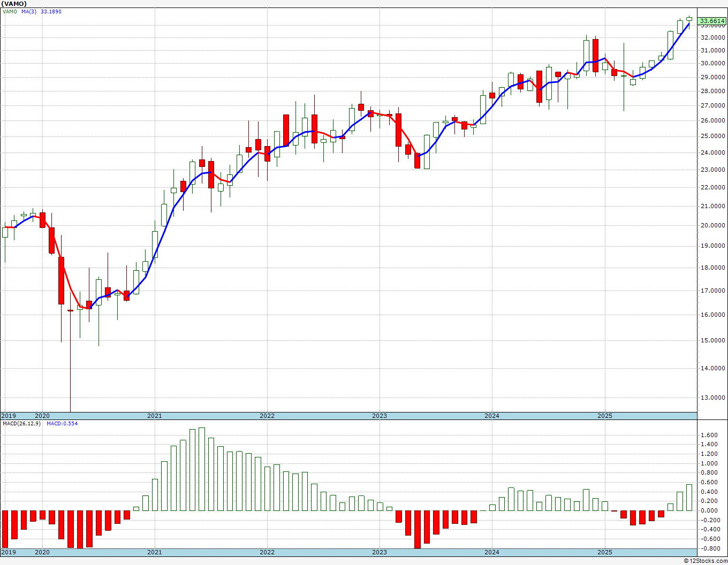Click the 12Stocks.com copyright link

[x=706, y=561]
